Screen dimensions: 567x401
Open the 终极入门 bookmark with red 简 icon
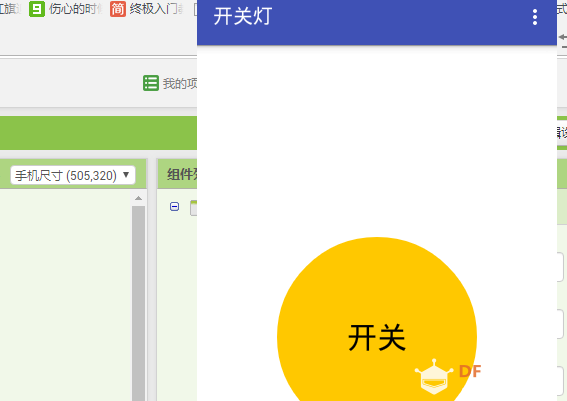coord(146,9)
